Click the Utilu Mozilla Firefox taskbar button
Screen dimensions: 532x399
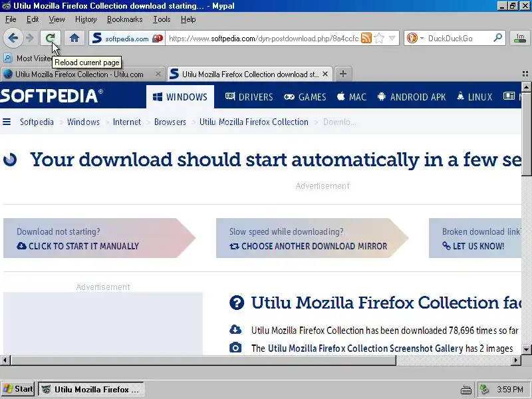point(91,389)
